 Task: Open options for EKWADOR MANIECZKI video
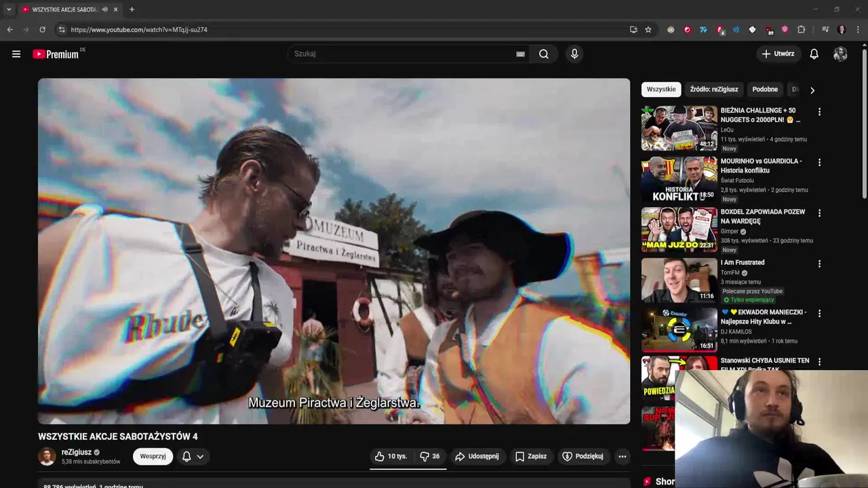[x=819, y=314]
